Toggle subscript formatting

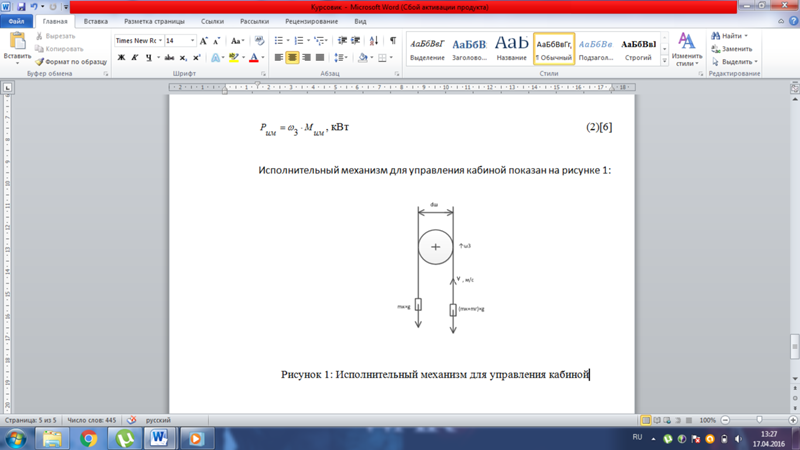coord(183,58)
